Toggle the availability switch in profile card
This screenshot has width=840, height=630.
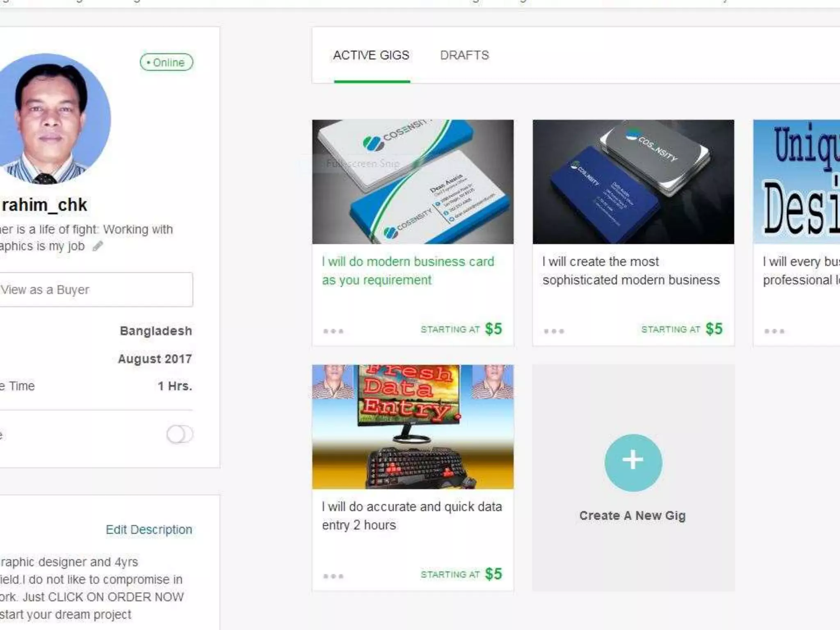click(x=180, y=434)
